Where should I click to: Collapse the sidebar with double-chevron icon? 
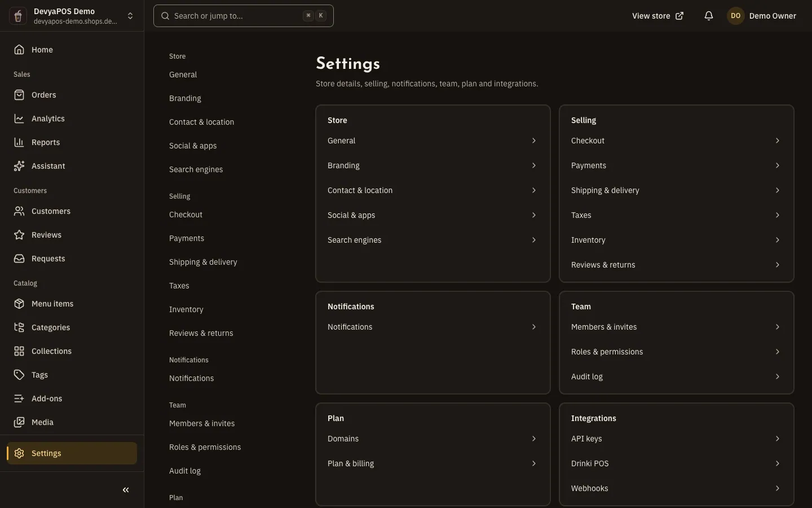tap(126, 490)
